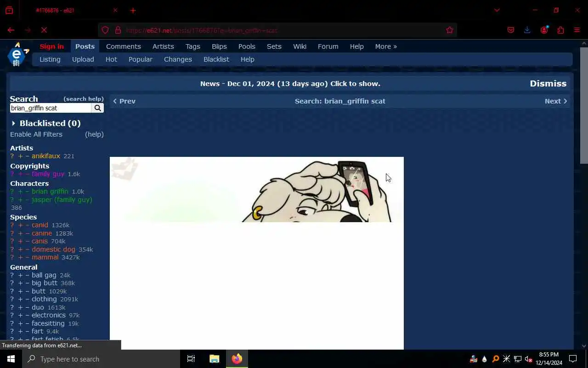
Task: Submit search with magnifier button
Action: 97,108
